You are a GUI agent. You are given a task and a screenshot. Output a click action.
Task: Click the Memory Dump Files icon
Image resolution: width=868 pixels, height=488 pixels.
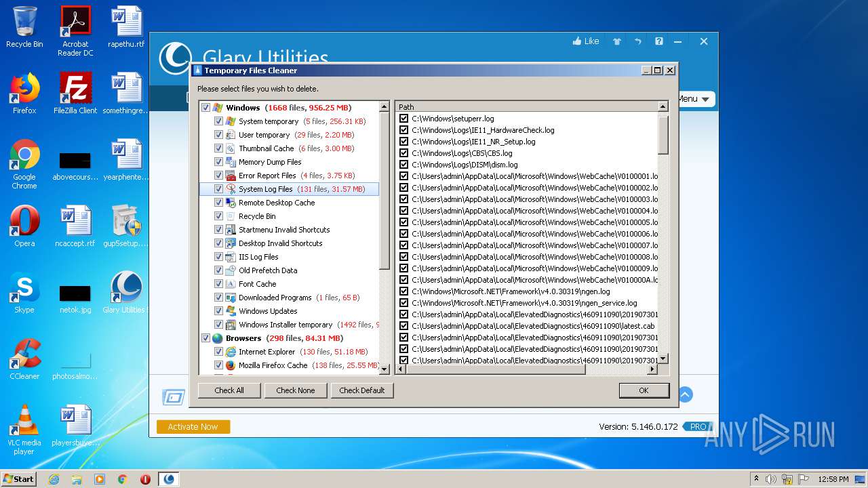(x=231, y=162)
